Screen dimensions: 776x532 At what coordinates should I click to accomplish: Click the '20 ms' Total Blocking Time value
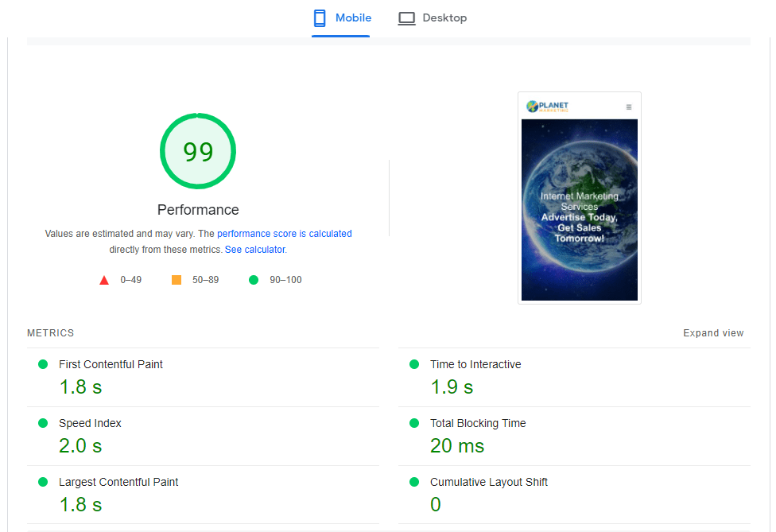point(457,446)
